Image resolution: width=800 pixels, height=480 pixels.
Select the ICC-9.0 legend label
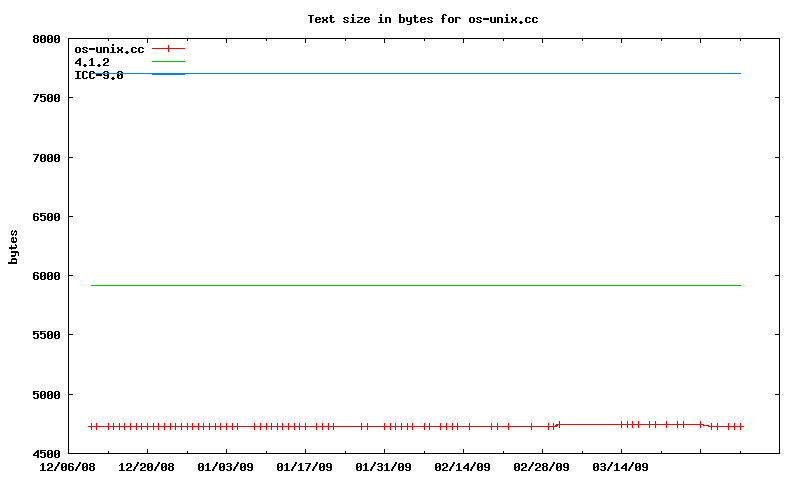click(x=99, y=74)
